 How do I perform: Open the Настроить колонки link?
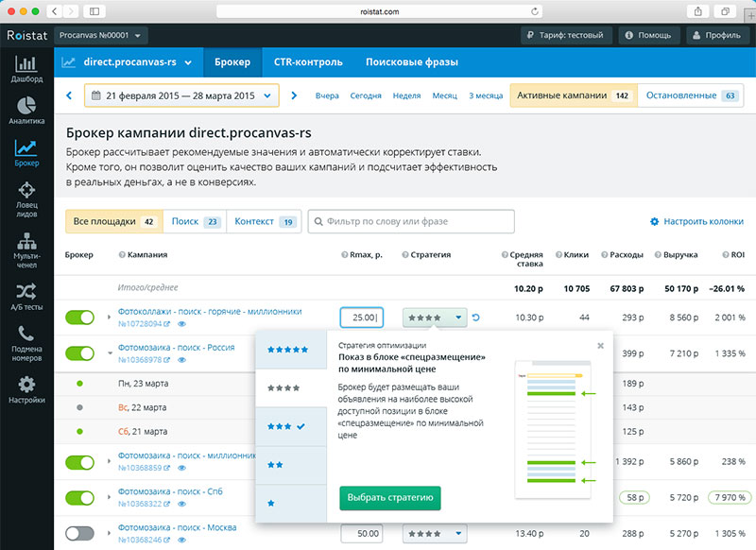tap(696, 221)
